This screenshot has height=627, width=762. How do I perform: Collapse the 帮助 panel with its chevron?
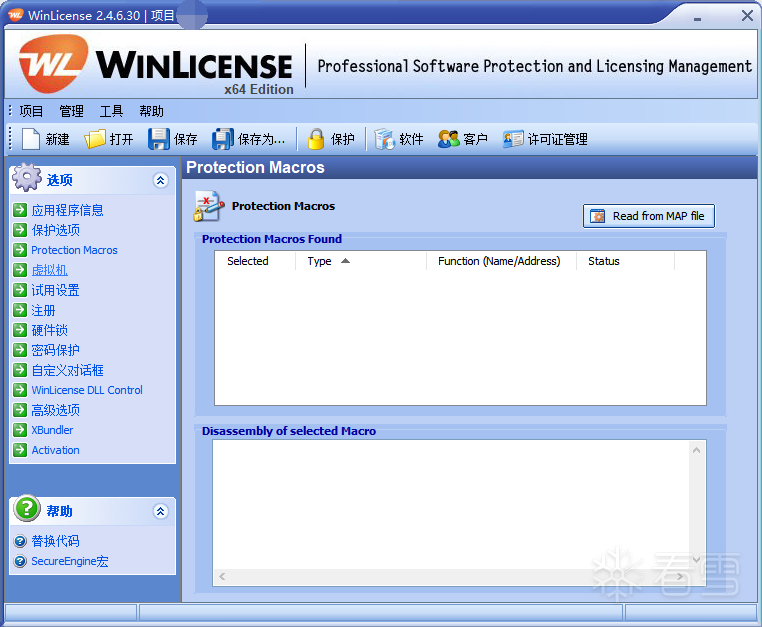[160, 511]
